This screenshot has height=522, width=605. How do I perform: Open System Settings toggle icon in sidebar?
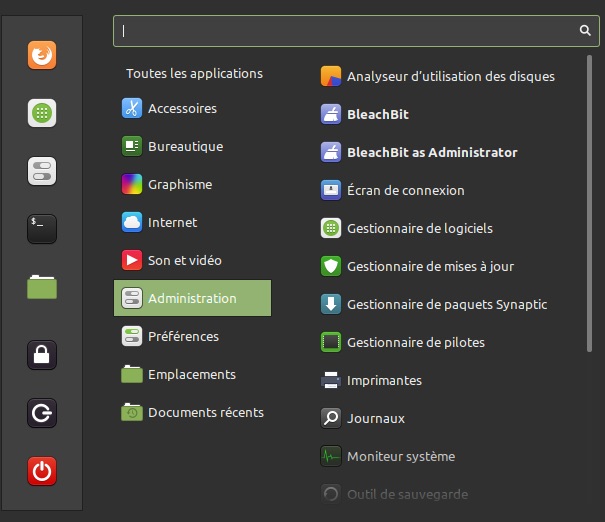[42, 171]
